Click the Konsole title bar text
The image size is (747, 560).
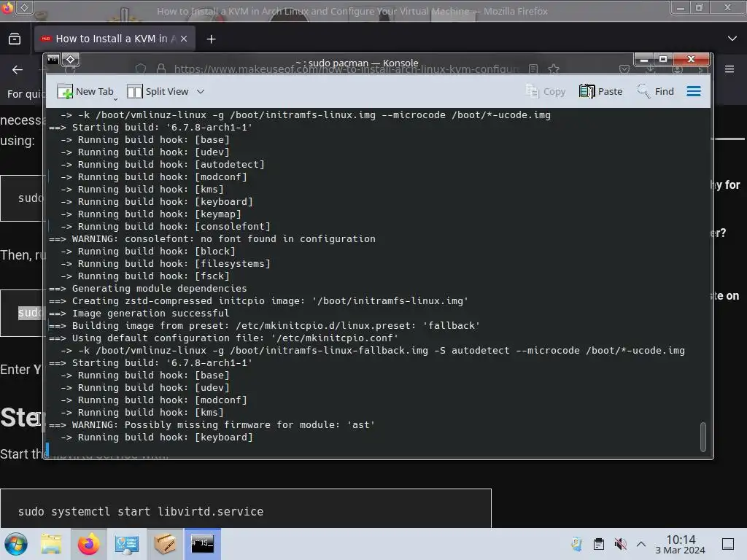point(357,63)
